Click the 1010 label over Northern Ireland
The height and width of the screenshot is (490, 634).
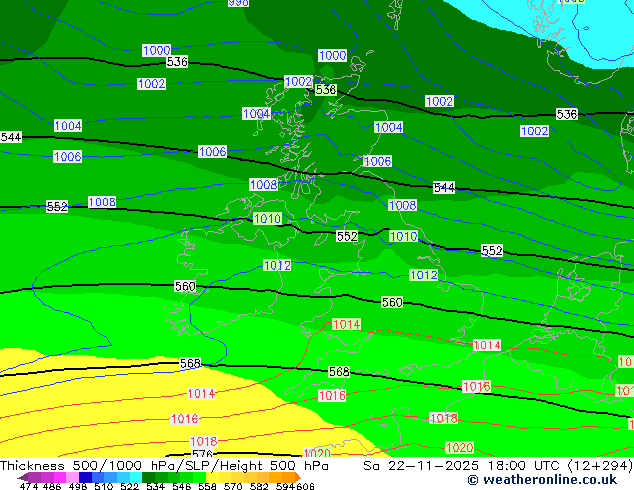[267, 219]
